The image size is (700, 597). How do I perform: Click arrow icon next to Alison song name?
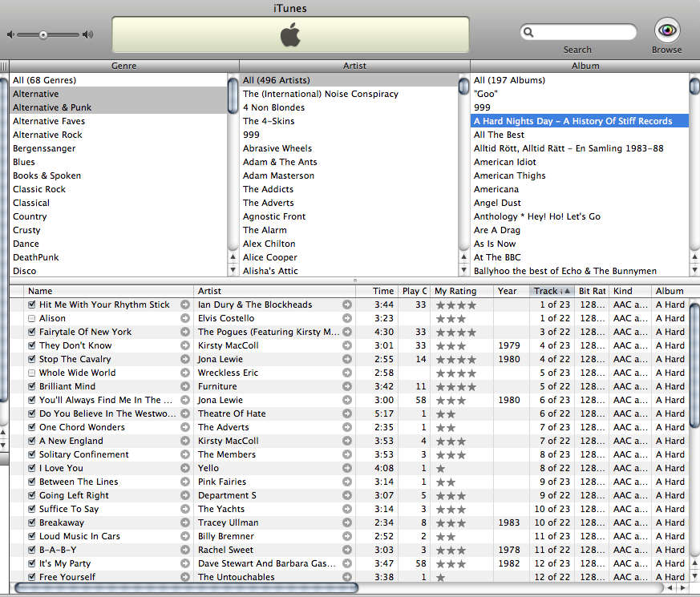185,318
